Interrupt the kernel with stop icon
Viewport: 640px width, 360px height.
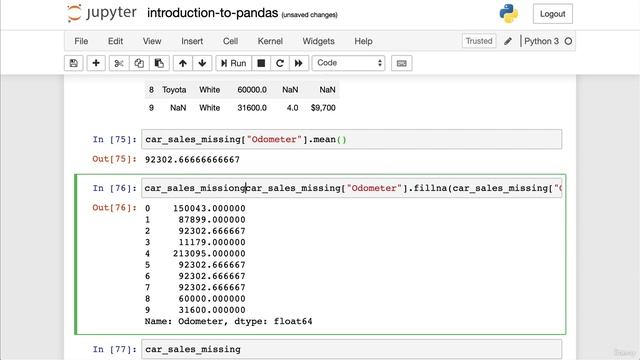click(261, 63)
